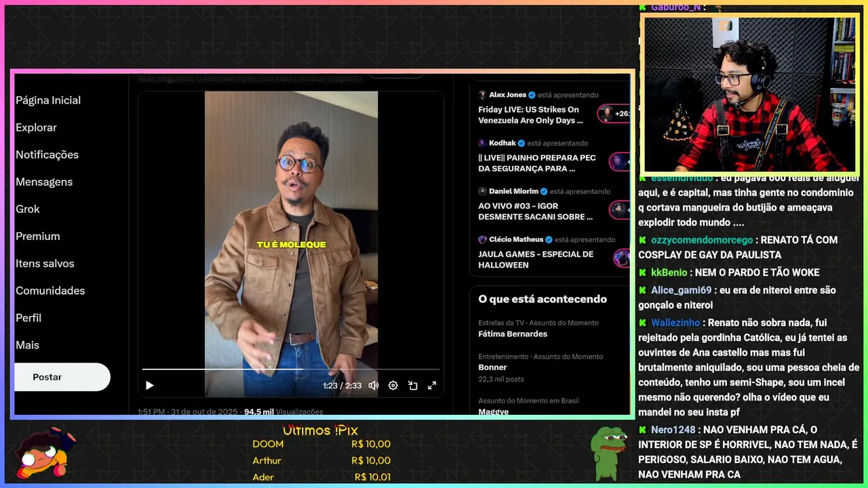This screenshot has height=488, width=868.
Task: Click the Postar button
Action: [62, 377]
